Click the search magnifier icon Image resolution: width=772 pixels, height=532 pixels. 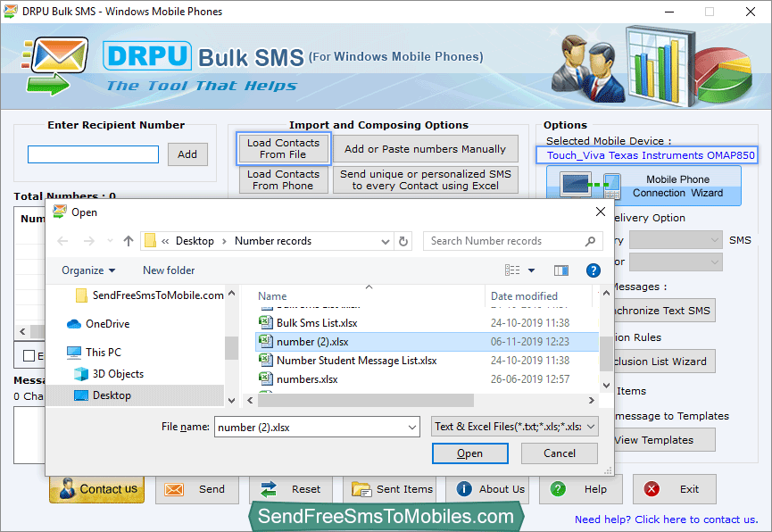590,241
